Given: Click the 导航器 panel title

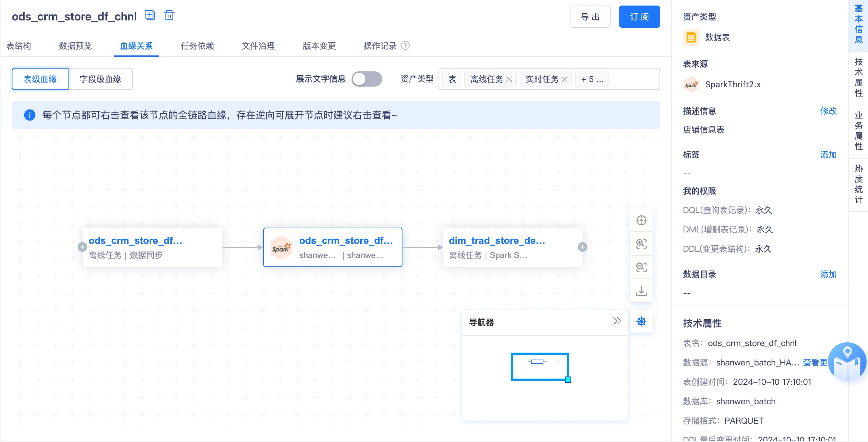Looking at the screenshot, I should click(x=481, y=322).
